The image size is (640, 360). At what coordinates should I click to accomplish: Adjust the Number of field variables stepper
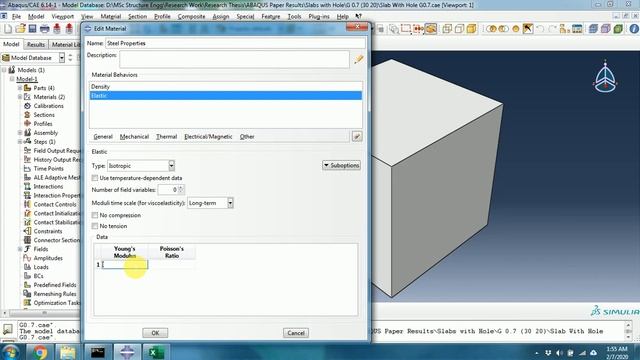pos(181,189)
